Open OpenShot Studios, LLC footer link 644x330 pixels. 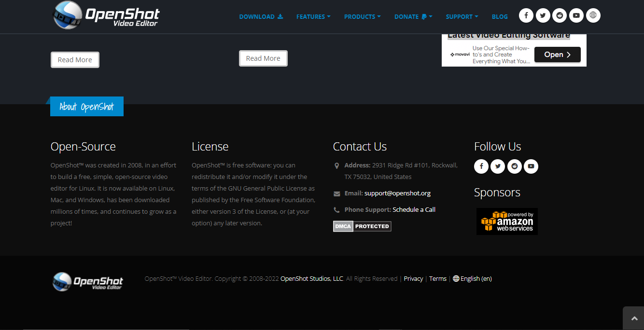pos(312,278)
